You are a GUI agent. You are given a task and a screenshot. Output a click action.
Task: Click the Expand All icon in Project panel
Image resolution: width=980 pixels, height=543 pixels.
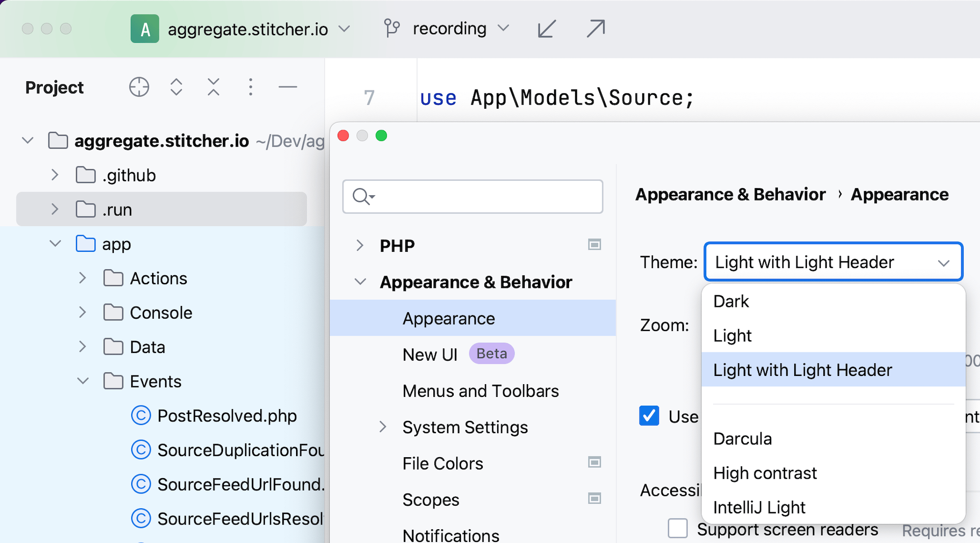[176, 87]
